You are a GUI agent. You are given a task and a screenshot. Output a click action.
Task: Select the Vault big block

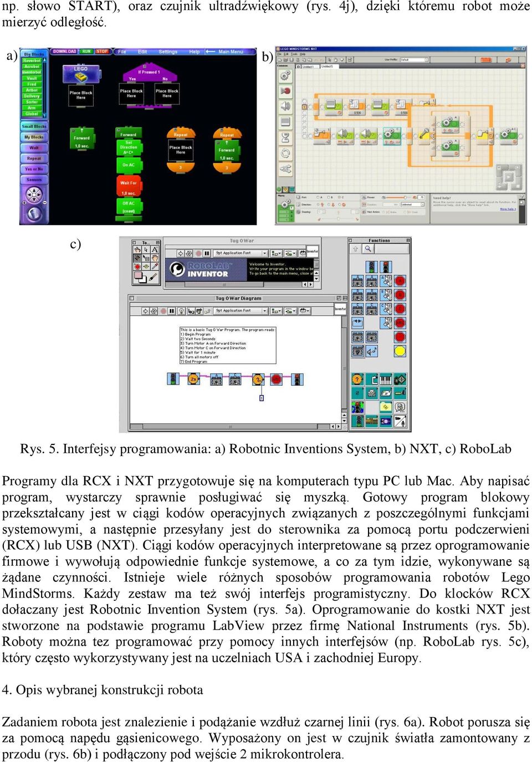tap(32, 78)
